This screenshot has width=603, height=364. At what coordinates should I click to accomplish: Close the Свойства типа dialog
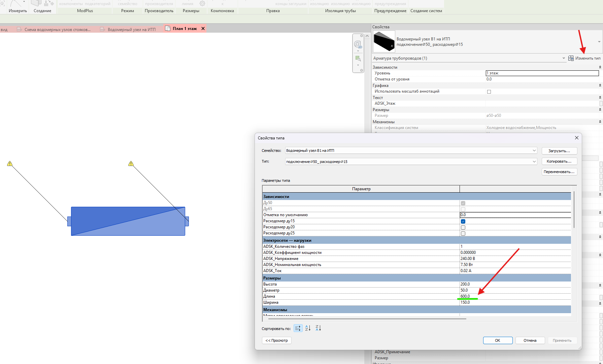pyautogui.click(x=576, y=138)
